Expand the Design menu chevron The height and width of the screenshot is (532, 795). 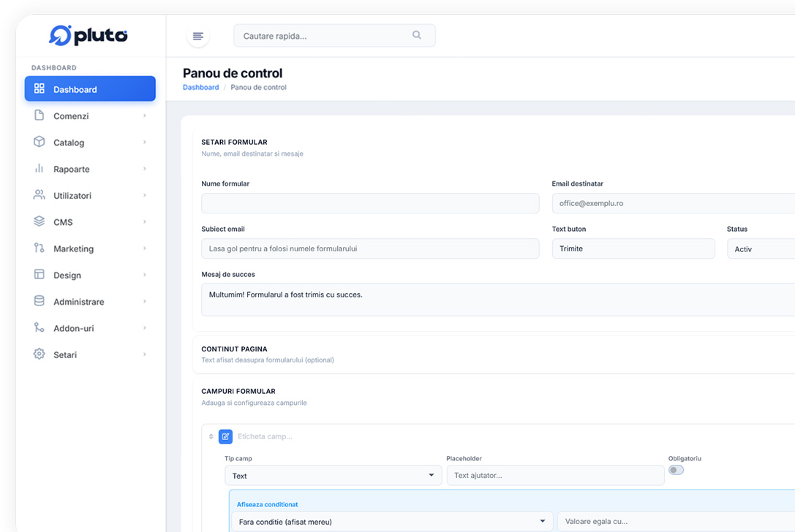pos(145,275)
